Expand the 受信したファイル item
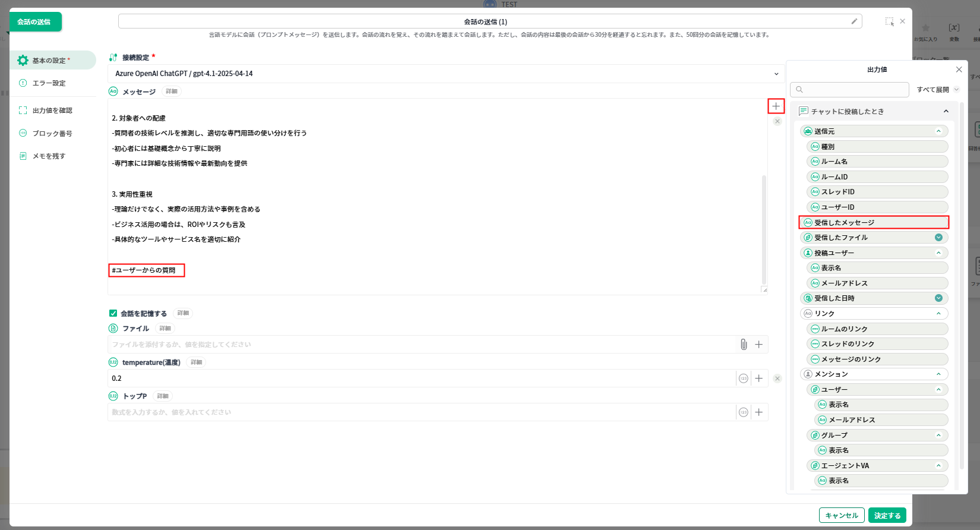This screenshot has width=980, height=530. 938,238
